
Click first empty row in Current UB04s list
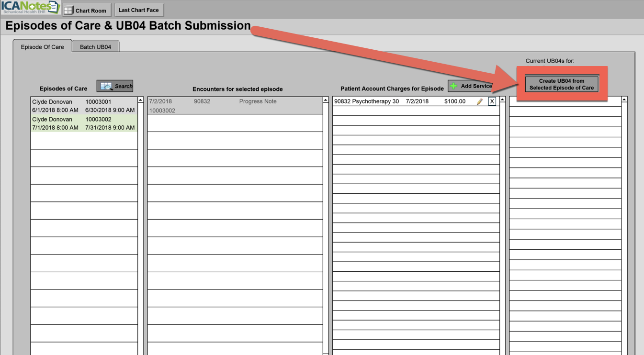[565, 101]
